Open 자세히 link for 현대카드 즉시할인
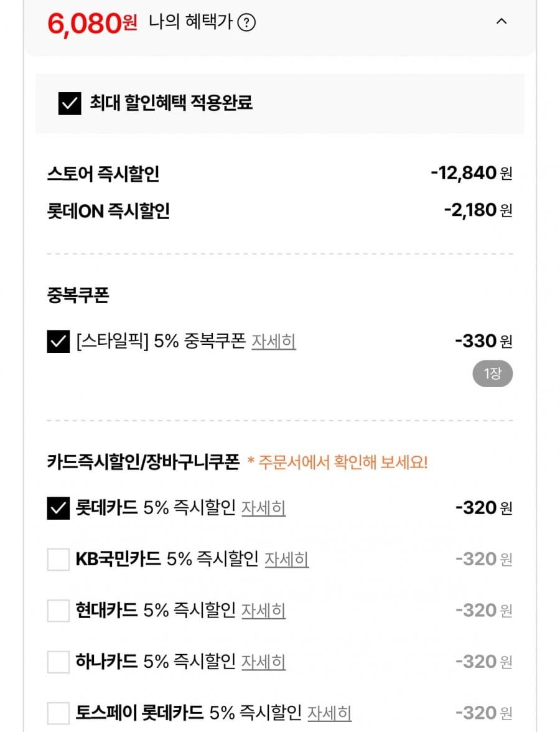 263,611
